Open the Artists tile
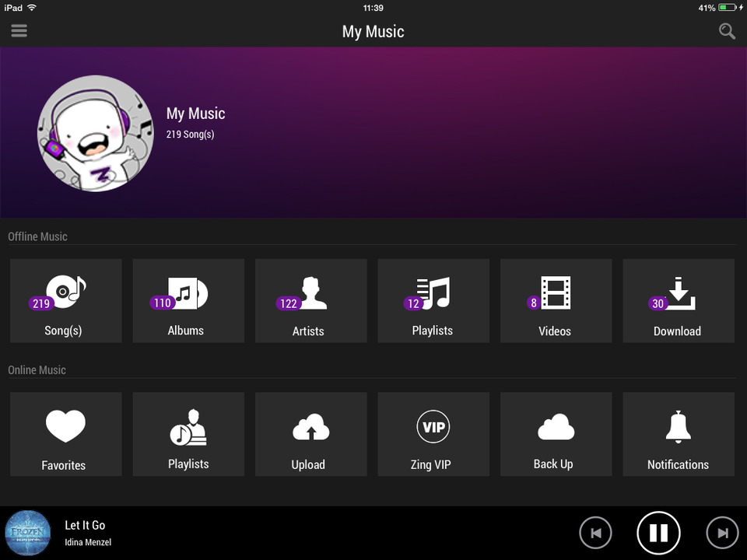This screenshot has height=560, width=747. 311,301
